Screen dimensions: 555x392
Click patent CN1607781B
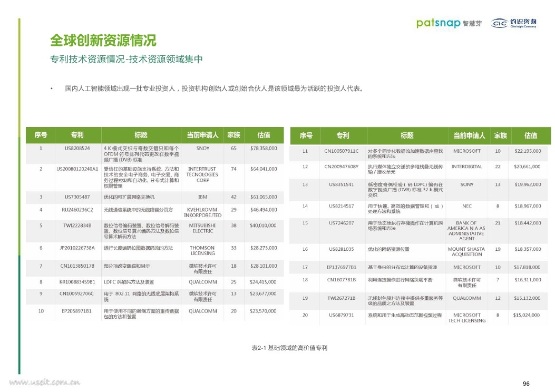[x=341, y=279]
